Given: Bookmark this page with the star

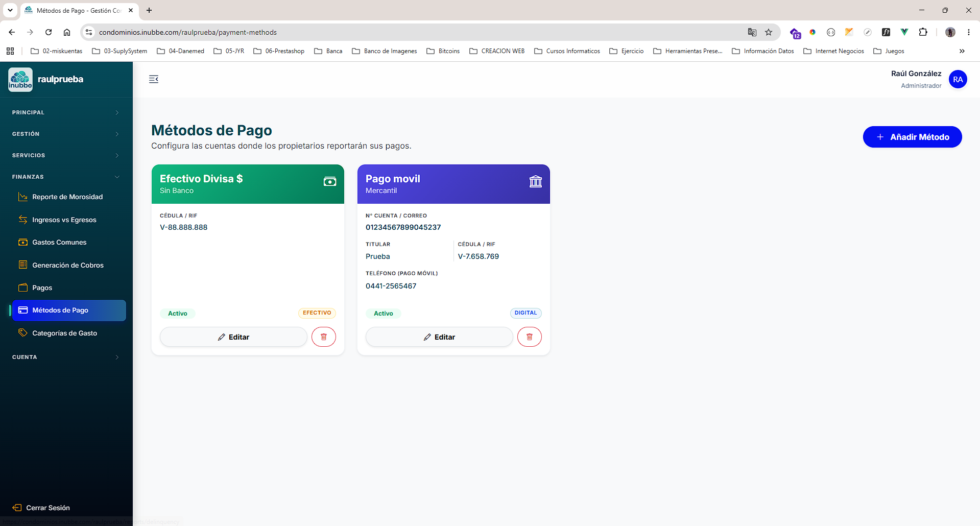Looking at the screenshot, I should 769,32.
